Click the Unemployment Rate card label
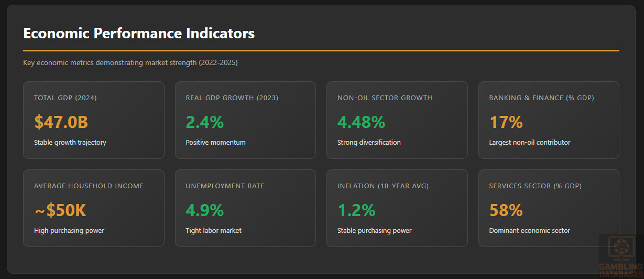The height and width of the screenshot is (279, 644). [225, 186]
